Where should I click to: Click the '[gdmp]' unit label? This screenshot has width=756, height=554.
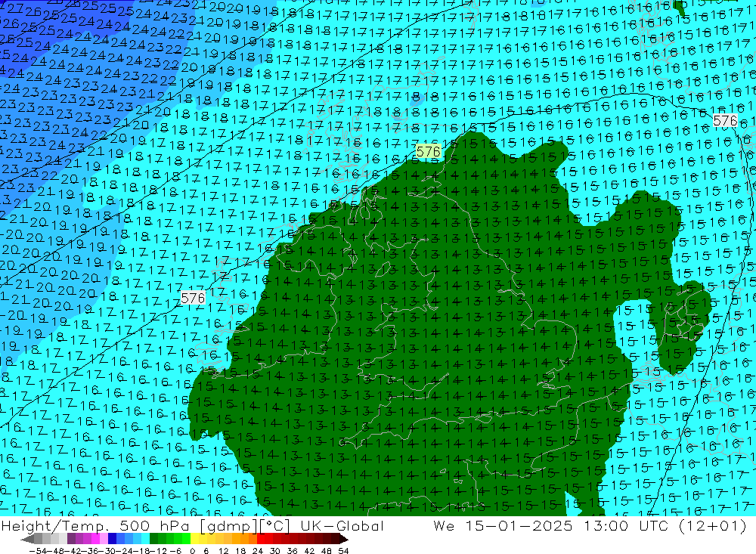(x=228, y=525)
